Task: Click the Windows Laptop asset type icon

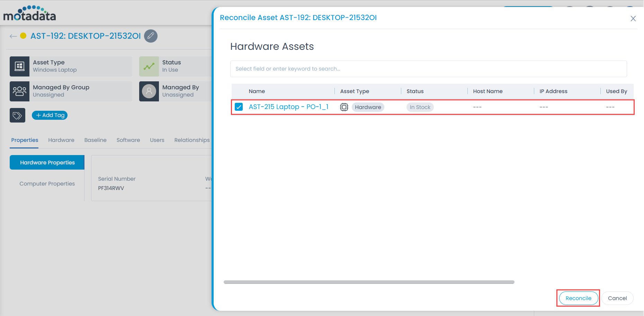Action: pos(19,66)
